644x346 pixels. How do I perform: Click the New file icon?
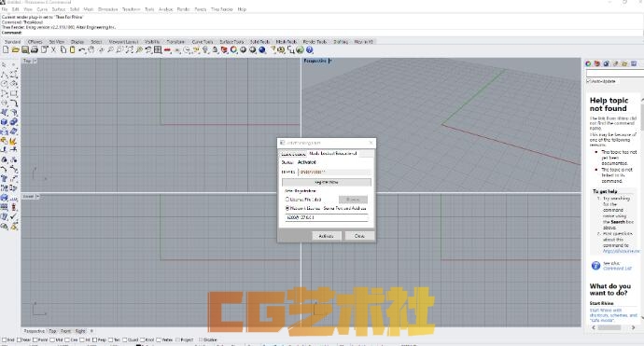coord(6,49)
